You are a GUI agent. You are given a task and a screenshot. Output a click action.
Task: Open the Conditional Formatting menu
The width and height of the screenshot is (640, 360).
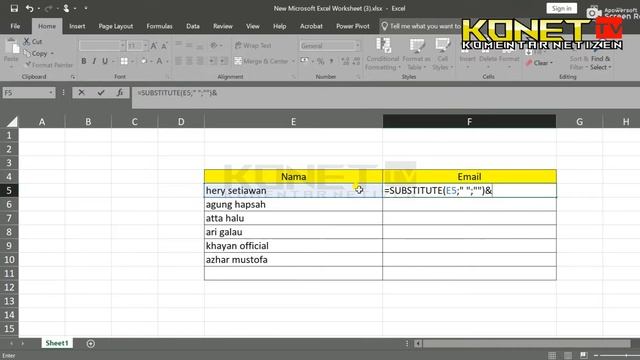click(x=382, y=54)
